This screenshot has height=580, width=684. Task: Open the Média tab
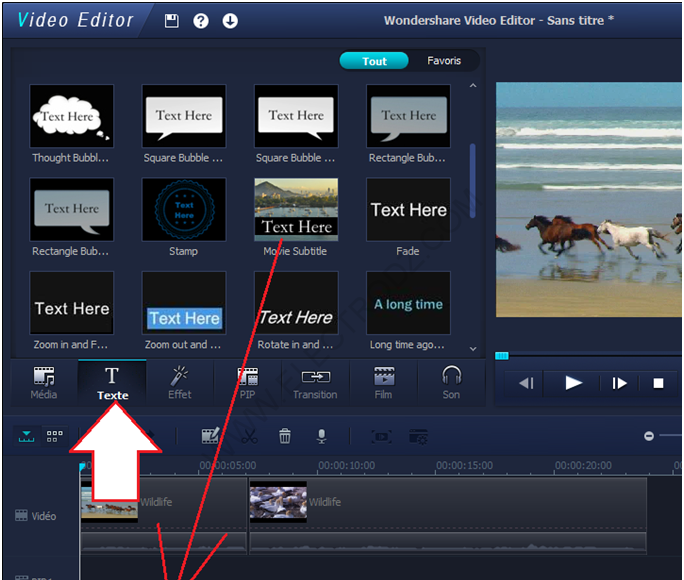point(44,383)
